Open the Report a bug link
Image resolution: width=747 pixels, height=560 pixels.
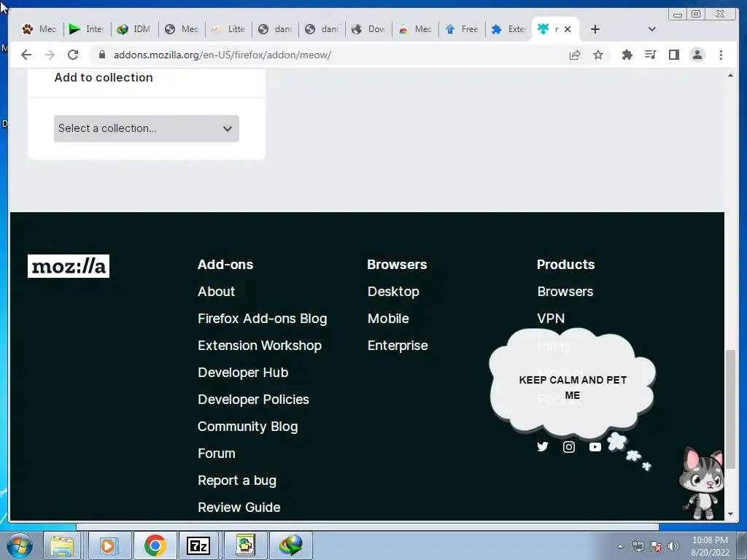237,481
